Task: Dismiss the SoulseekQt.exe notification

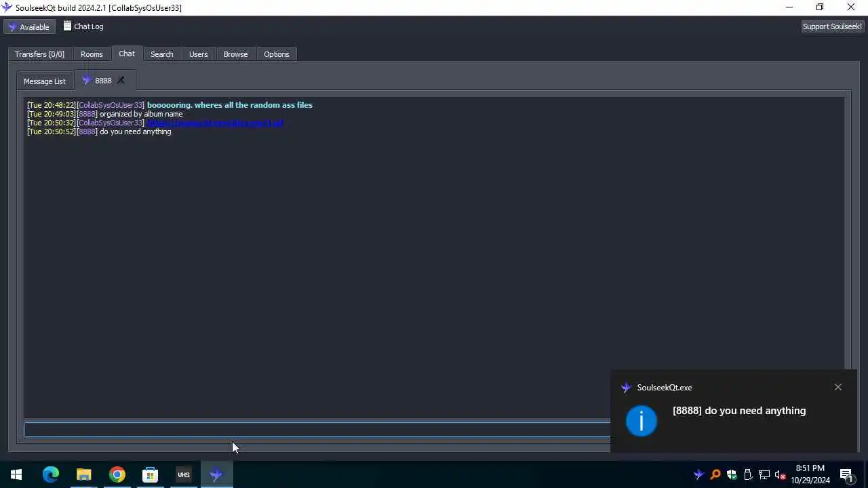Action: click(838, 387)
